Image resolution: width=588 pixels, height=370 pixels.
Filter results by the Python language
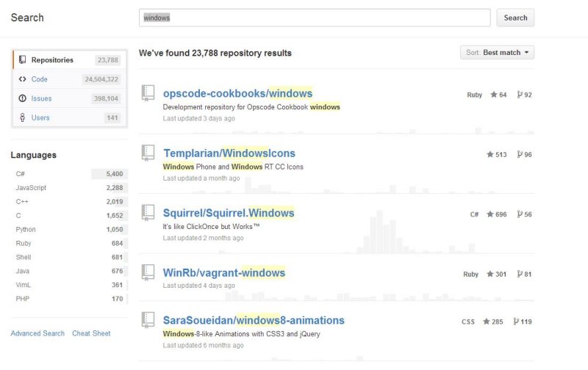[x=69, y=229]
